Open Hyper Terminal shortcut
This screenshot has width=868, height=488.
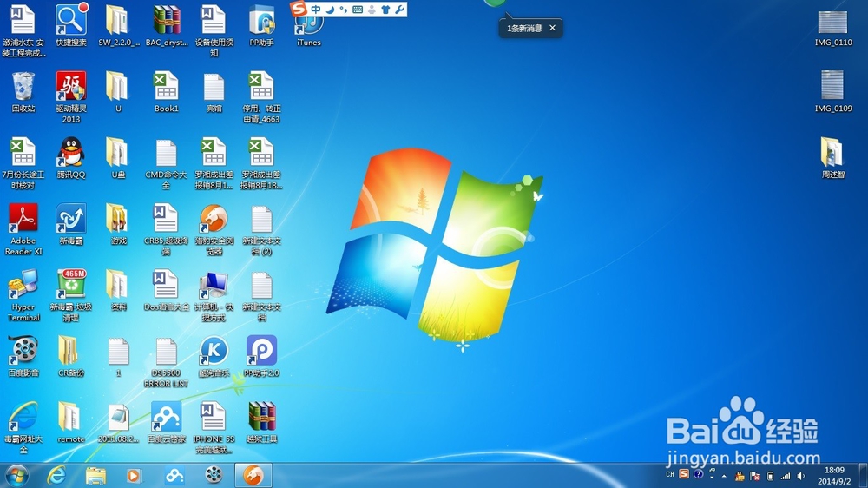point(23,294)
